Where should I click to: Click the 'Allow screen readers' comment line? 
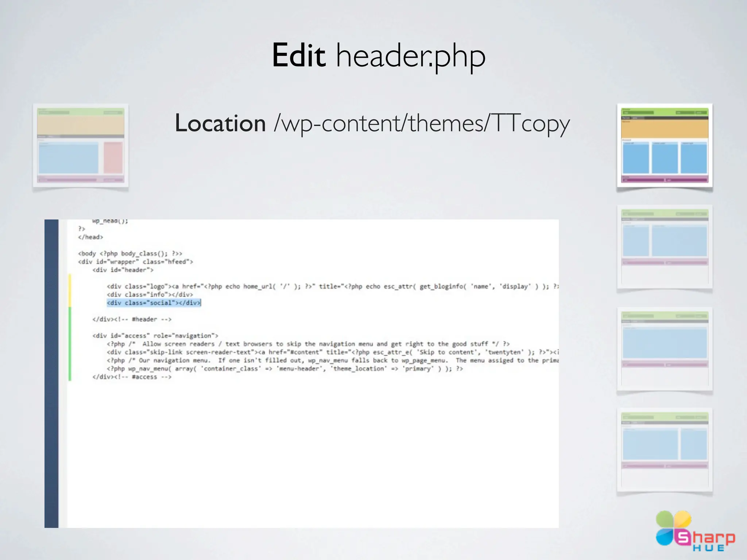coord(308,344)
